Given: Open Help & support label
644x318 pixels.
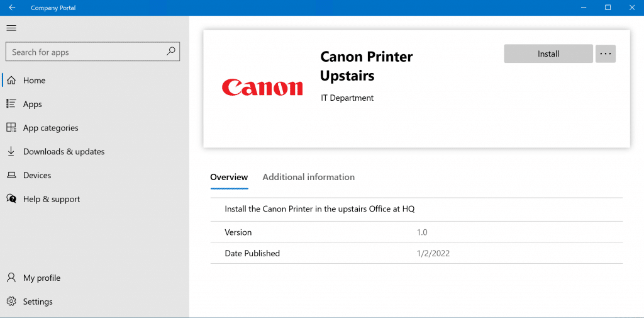Looking at the screenshot, I should click(x=52, y=199).
